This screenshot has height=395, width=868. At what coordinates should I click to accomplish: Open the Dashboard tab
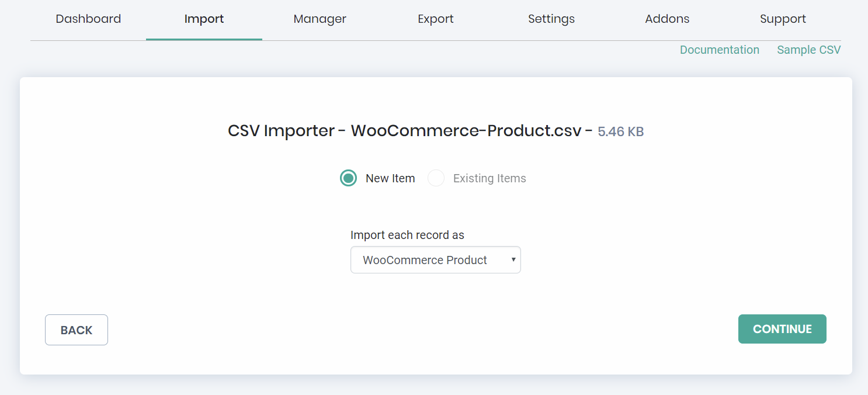point(88,19)
